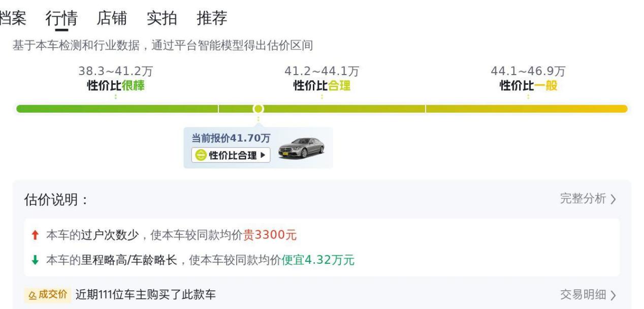Click the green down-arrow icon
Image resolution: width=644 pixels, height=309 pixels.
pyautogui.click(x=35, y=261)
